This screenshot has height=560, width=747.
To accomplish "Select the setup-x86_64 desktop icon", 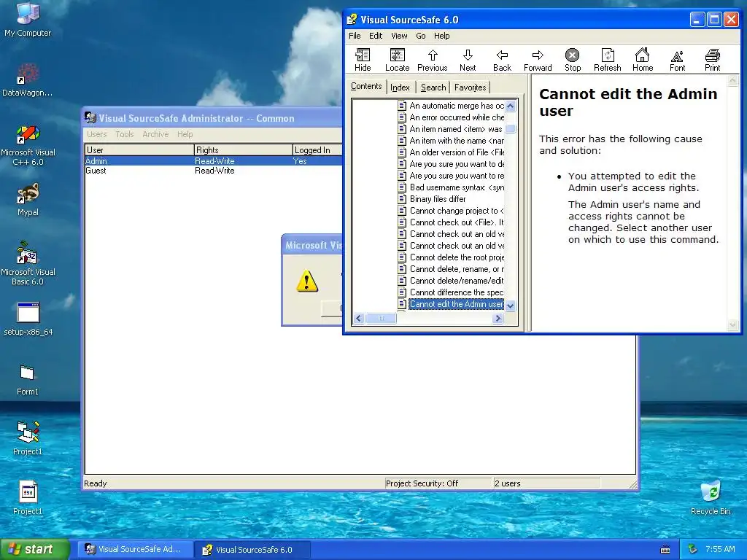I will 28,319.
